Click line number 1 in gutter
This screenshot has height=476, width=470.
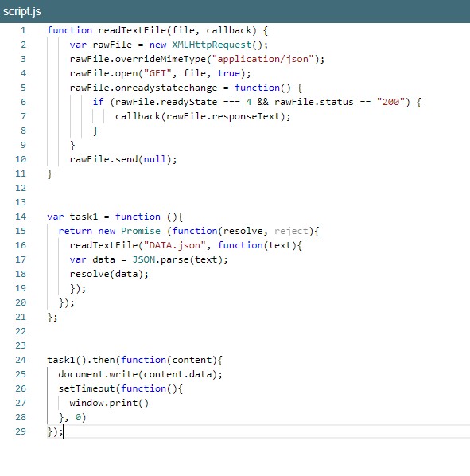point(23,30)
